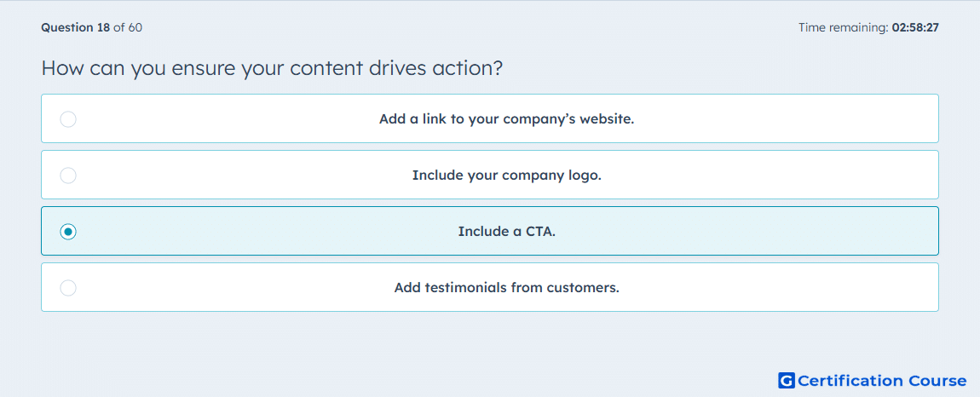
Task: Click the 'Include a CTA.' answer label
Action: point(506,232)
